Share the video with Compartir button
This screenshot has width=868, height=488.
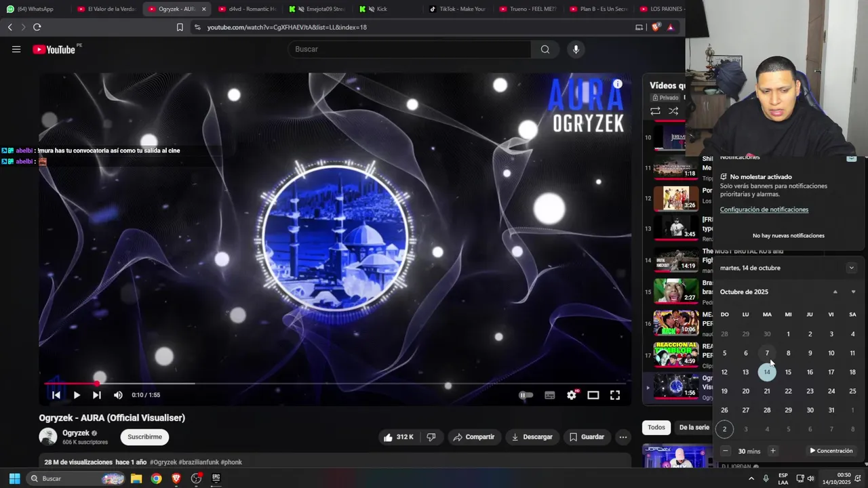(x=473, y=437)
